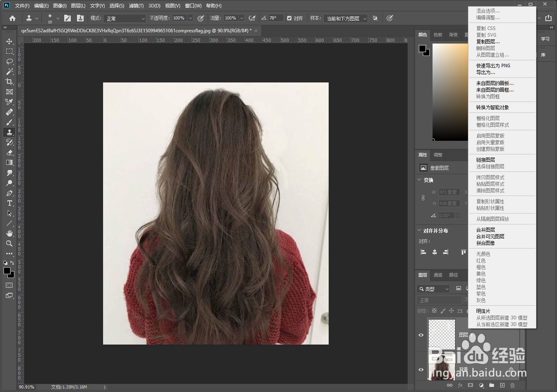Select the Horizontal Type tool
This screenshot has width=557, height=392.
(9, 203)
